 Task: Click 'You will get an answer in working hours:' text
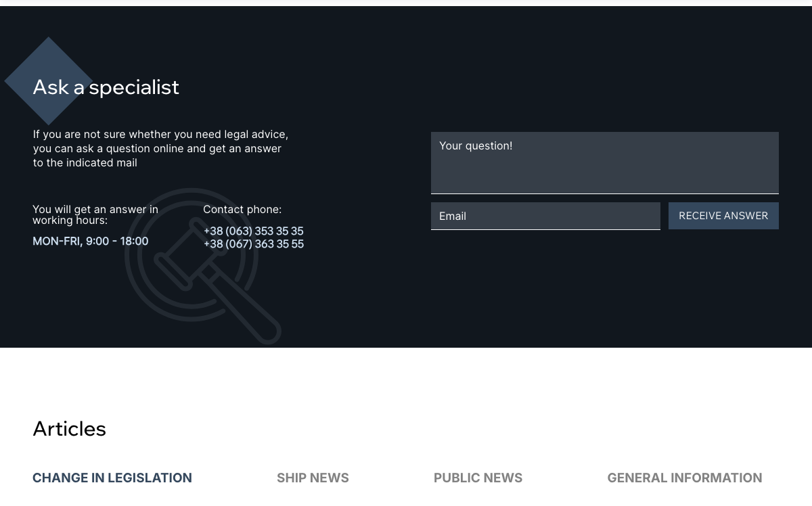(95, 215)
